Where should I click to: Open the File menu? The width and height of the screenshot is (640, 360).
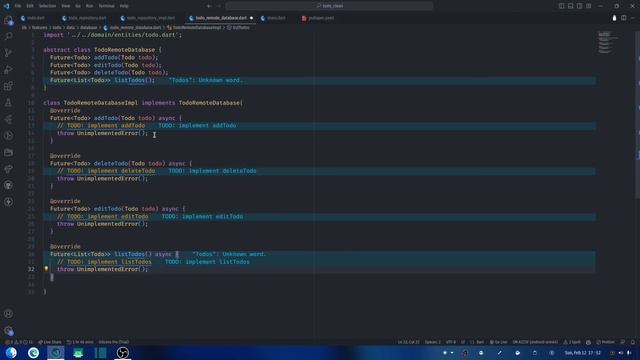pos(18,6)
